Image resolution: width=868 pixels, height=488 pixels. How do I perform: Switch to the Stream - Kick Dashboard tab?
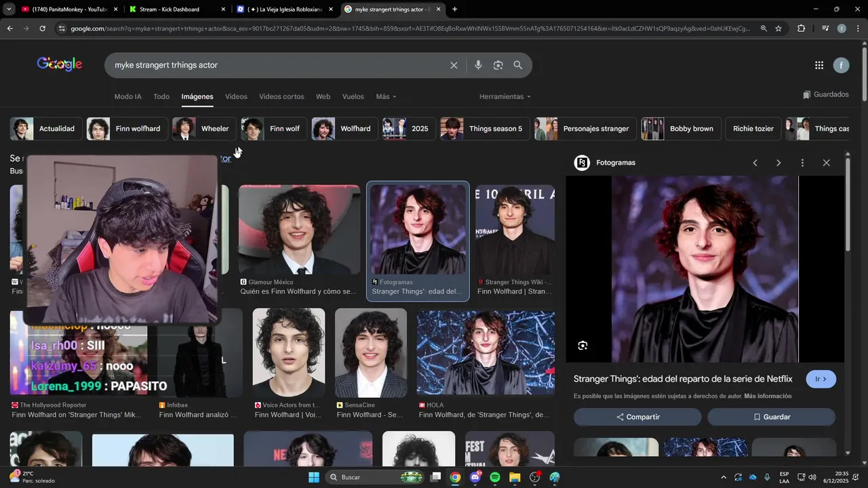tap(176, 9)
